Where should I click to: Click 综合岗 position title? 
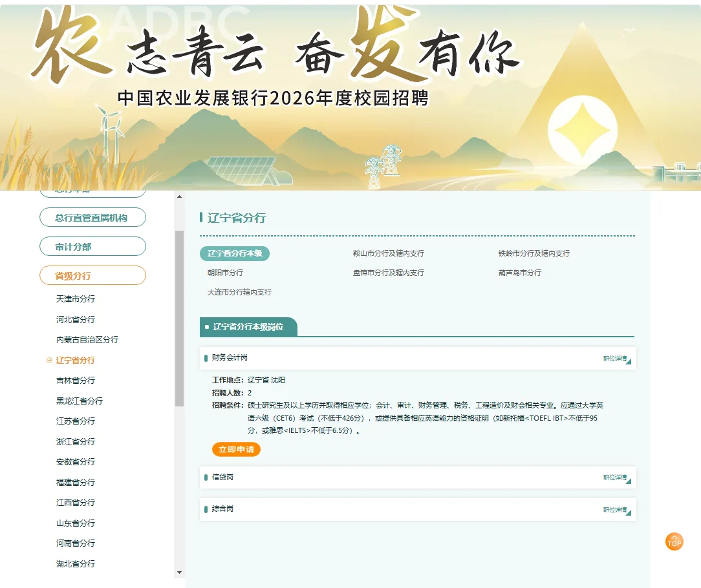tap(222, 509)
